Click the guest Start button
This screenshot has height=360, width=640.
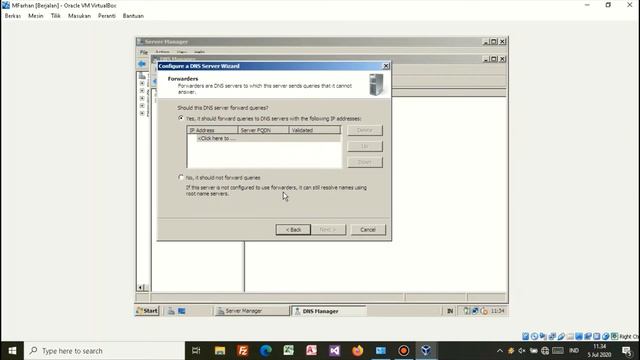tap(147, 311)
